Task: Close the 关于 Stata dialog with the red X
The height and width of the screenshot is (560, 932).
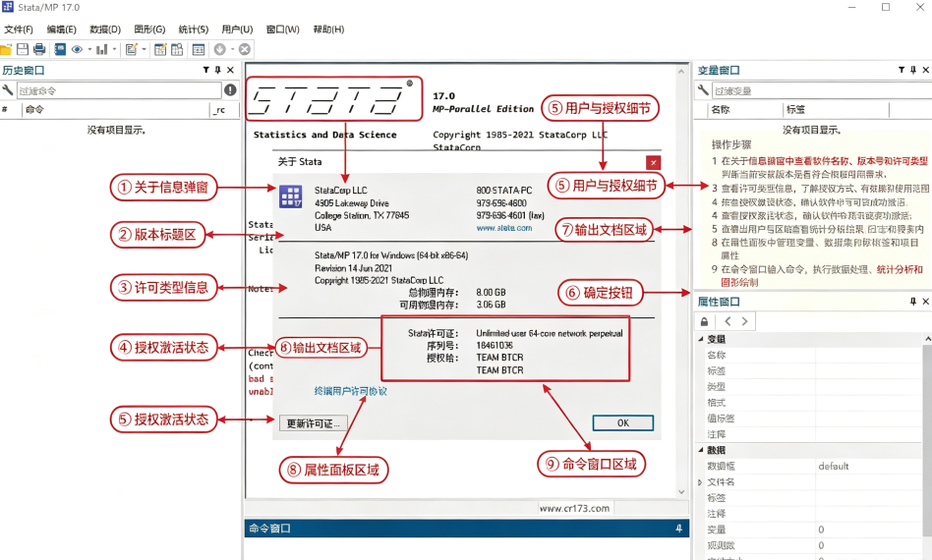Action: coord(653,163)
